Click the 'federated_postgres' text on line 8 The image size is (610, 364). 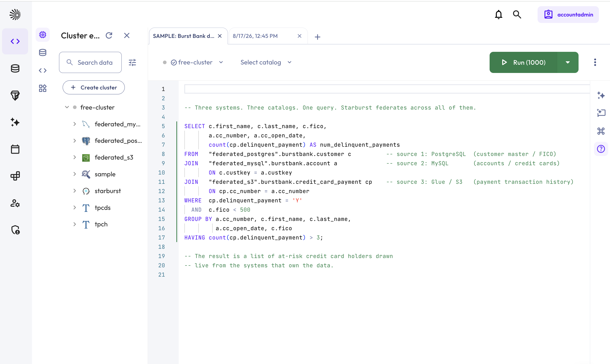pyautogui.click(x=243, y=154)
